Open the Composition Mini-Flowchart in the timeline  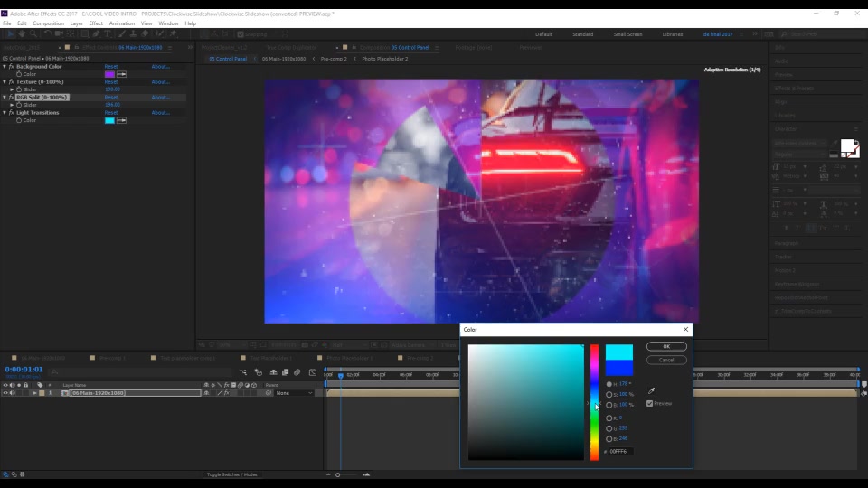pos(243,372)
